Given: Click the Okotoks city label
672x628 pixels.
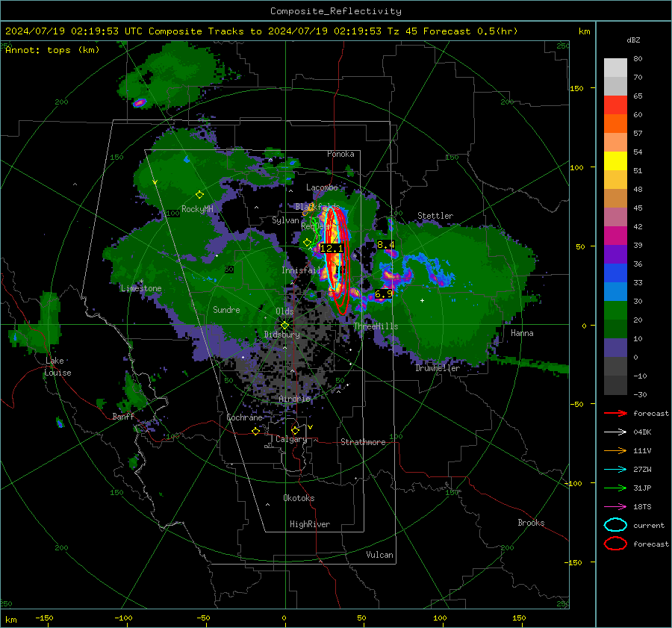Looking at the screenshot, I should pos(299,498).
